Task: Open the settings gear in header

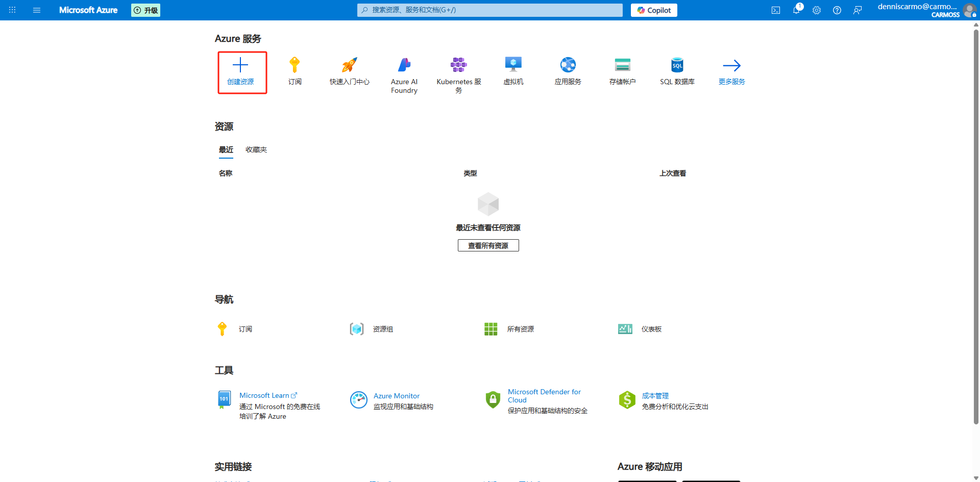Action: [x=817, y=10]
